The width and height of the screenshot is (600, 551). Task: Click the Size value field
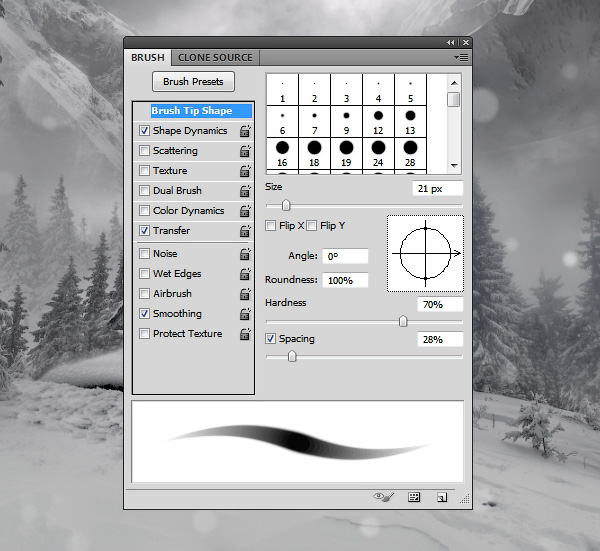coord(438,189)
